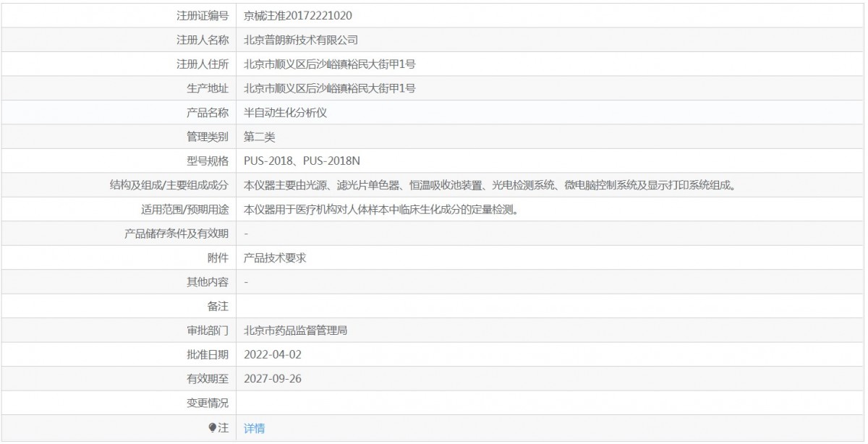Screen dimensions: 868x444
Task: Click the 生产地址 address value
Action: tap(329, 88)
